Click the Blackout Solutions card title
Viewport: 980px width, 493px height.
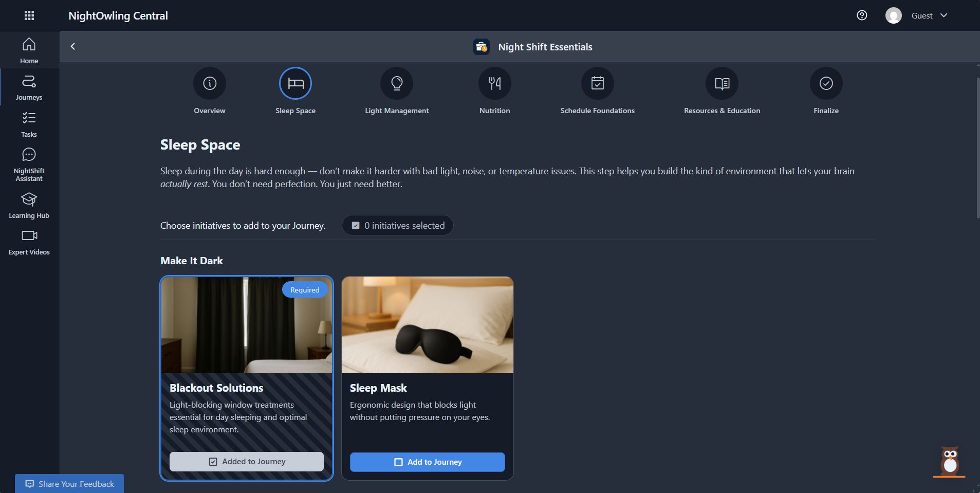(216, 388)
